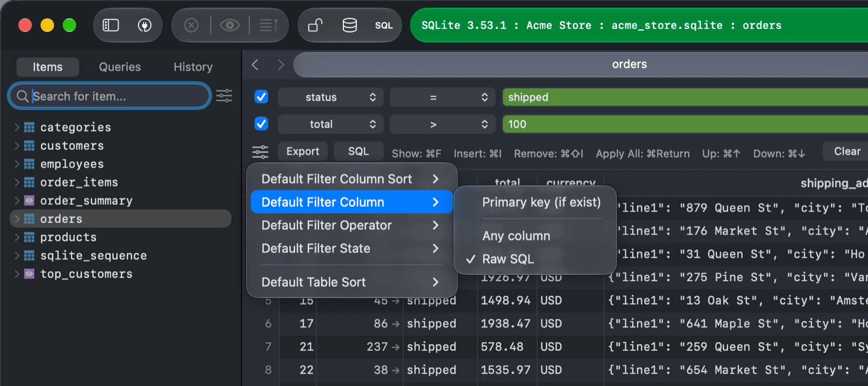Click the SQLite connection status banner
The image size is (868, 386).
point(639,25)
